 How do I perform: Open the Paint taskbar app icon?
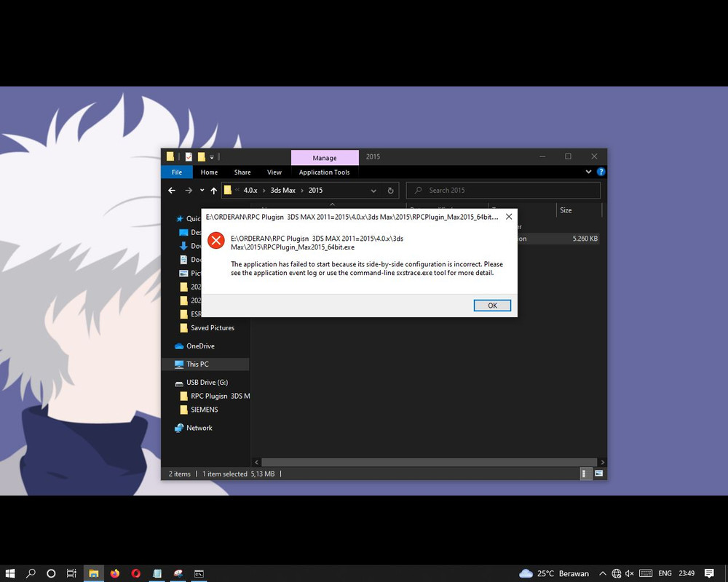click(178, 573)
